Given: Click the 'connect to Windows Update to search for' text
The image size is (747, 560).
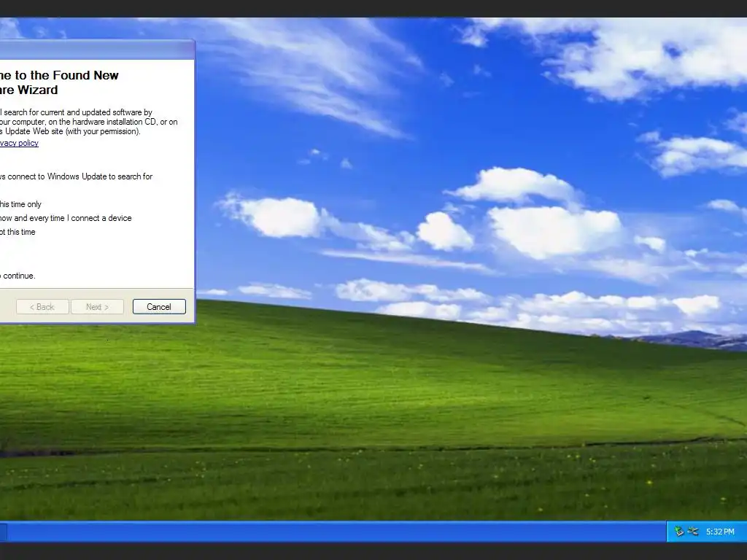Looking at the screenshot, I should click(80, 176).
